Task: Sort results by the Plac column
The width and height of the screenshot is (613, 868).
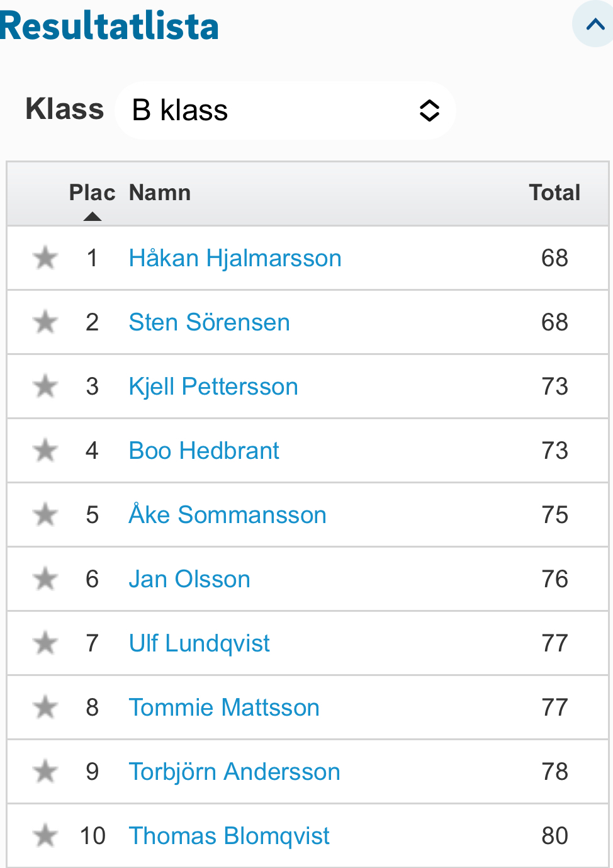Action: click(92, 193)
